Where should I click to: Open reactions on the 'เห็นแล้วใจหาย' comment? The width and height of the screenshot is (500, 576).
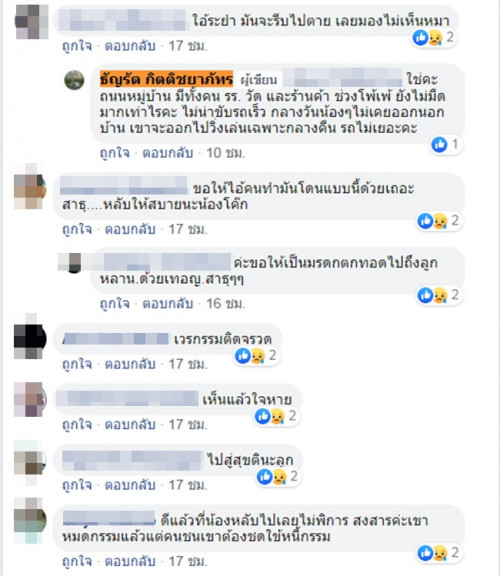click(x=276, y=416)
